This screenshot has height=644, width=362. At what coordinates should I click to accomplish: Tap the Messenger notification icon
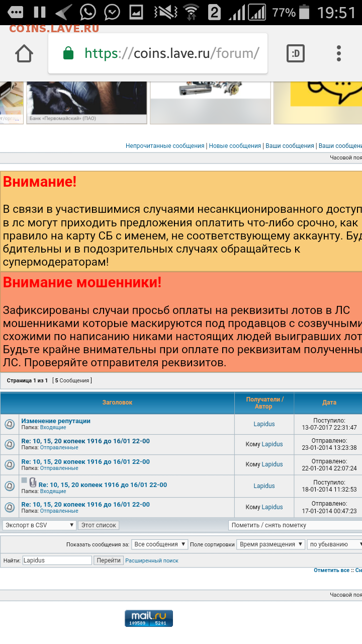click(x=113, y=12)
